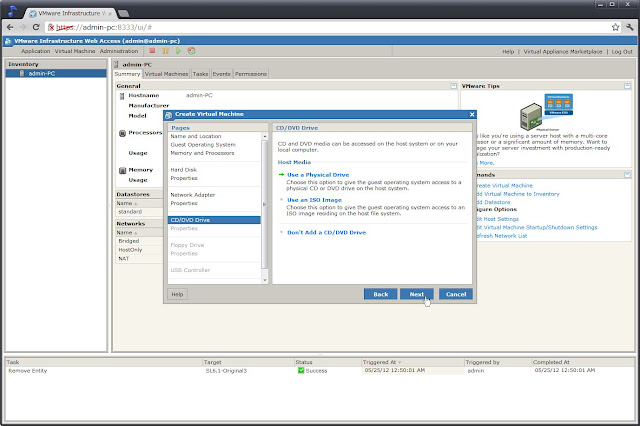Click the host server icon beside Hostname
Viewport: 640px width, 426px height.
(x=122, y=96)
